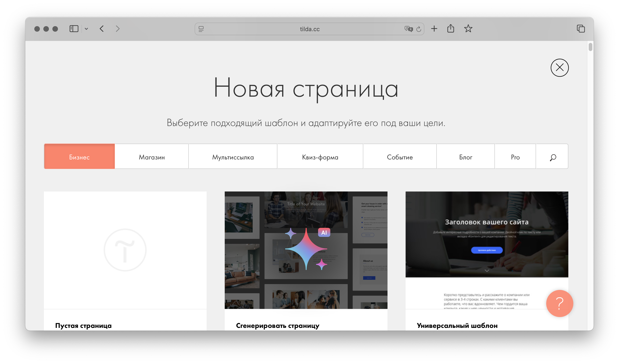The image size is (619, 364).
Task: Click the tilda.cc address field
Action: click(x=309, y=29)
